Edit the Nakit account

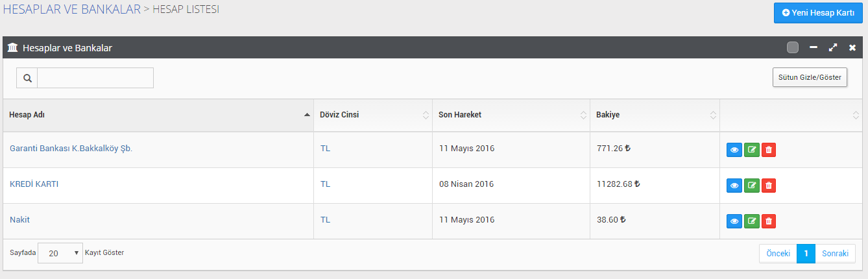[752, 221]
